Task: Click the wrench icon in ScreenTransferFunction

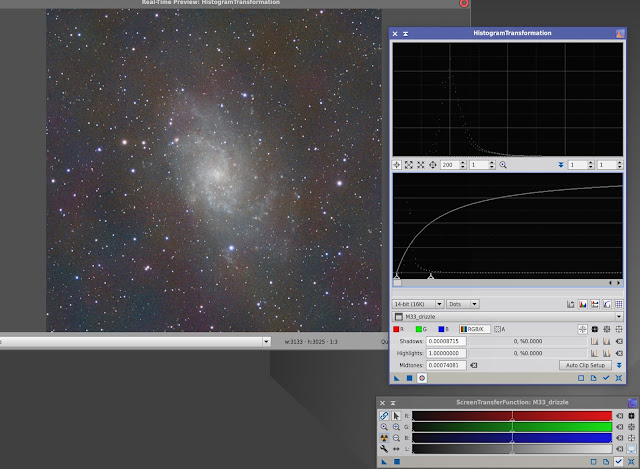Action: 383,450
